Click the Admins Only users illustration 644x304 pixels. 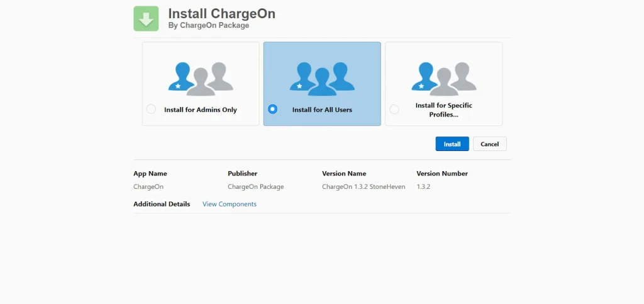tap(201, 79)
